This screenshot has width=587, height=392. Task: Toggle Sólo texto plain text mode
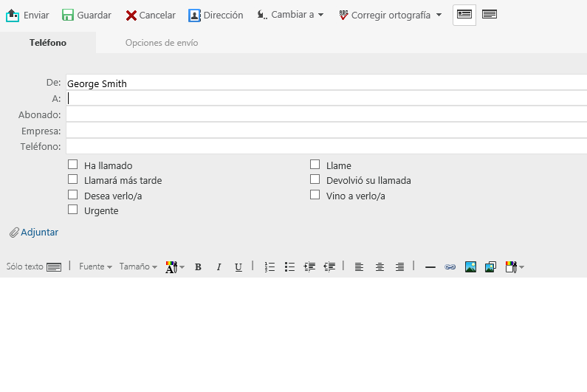pos(34,267)
